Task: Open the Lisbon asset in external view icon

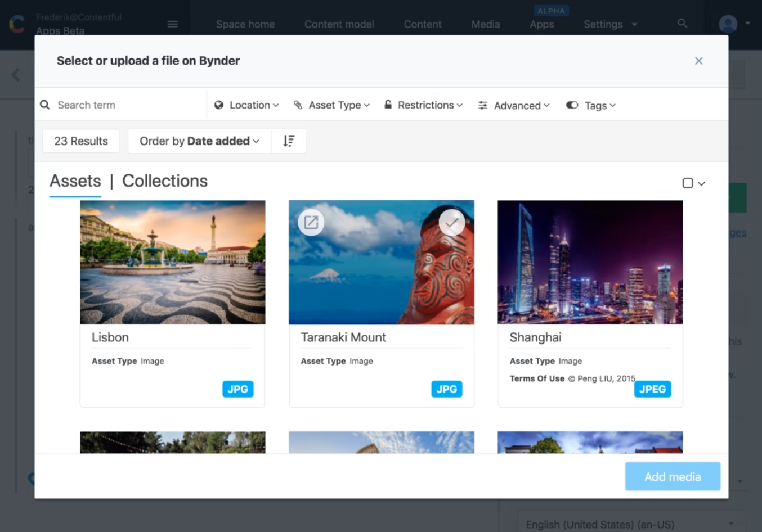Action: [311, 222]
